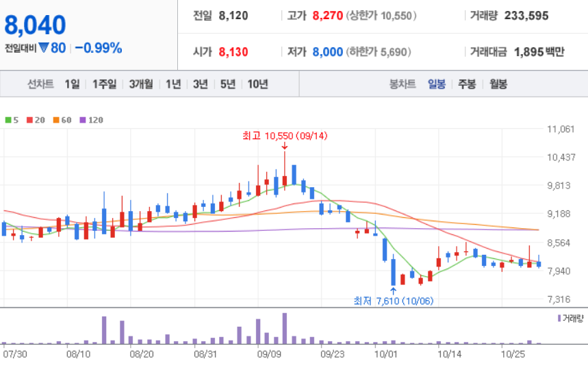Click the 7,316 price axis label

tap(559, 299)
